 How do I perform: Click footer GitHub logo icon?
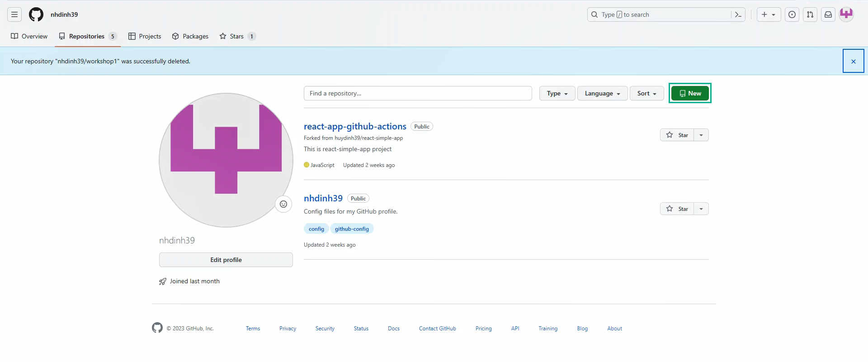pyautogui.click(x=157, y=328)
